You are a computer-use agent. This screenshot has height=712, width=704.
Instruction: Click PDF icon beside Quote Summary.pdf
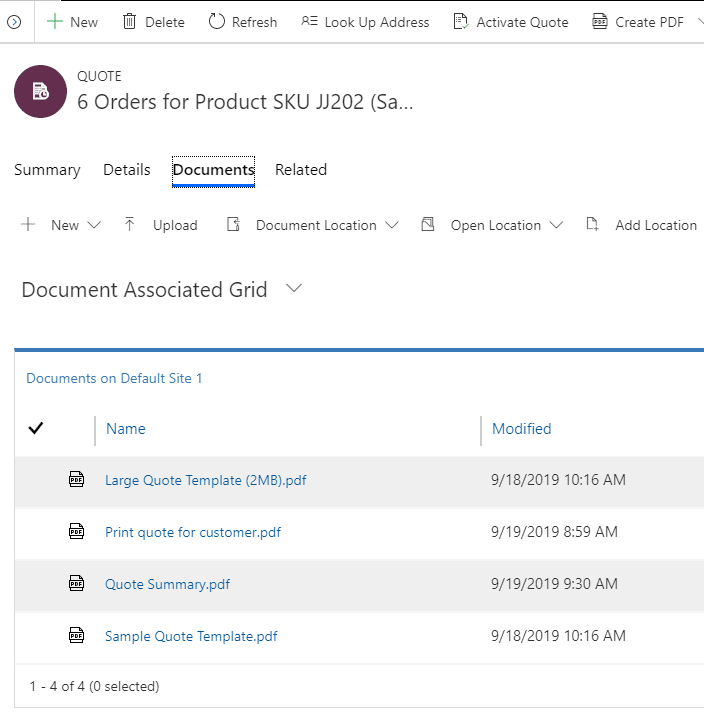point(77,584)
